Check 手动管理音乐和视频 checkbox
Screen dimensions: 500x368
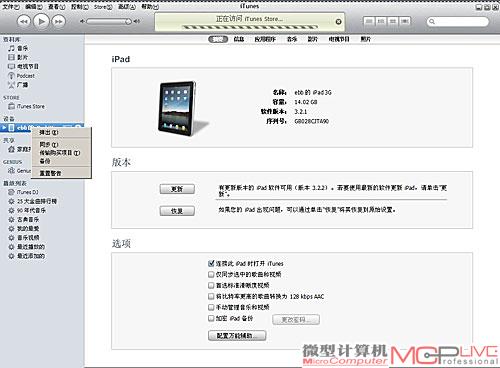coord(211,307)
